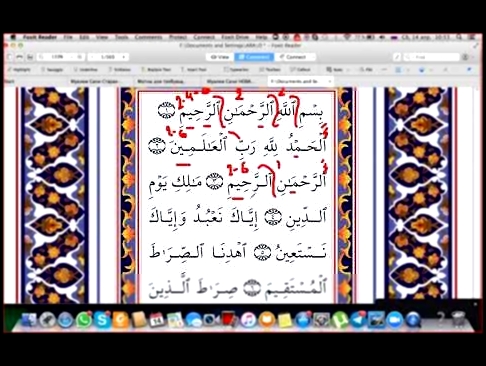Use the Insert Text tool
The width and height of the screenshot is (486, 366).
194,70
